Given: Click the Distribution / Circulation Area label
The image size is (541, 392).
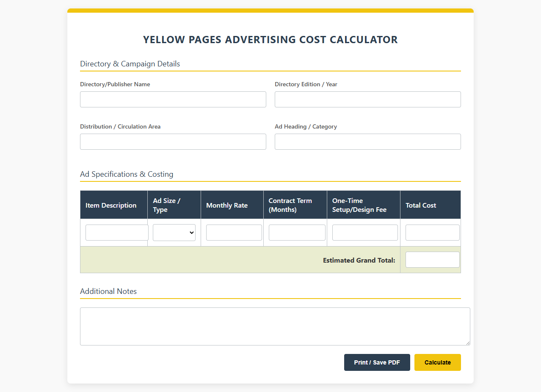Looking at the screenshot, I should (120, 126).
